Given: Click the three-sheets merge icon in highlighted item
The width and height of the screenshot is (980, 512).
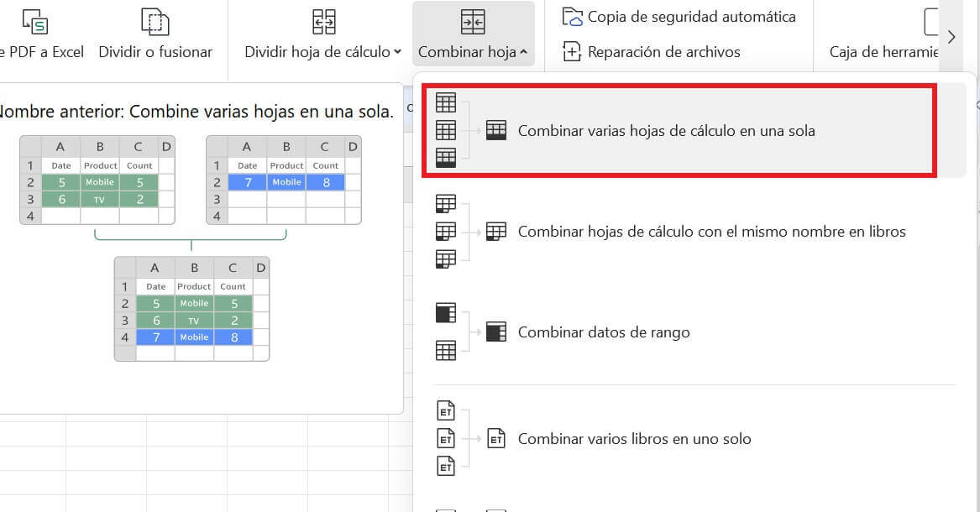Looking at the screenshot, I should pos(446,130).
